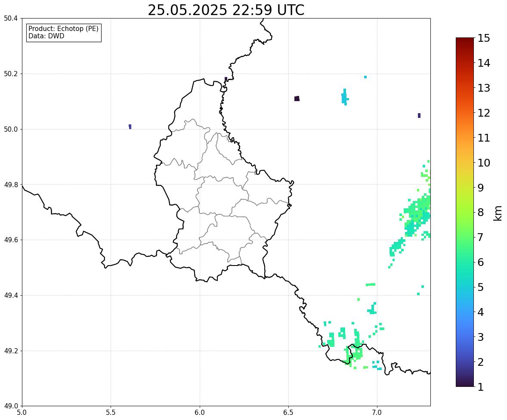
Task: Click the y-axis label 50.4
Action: (11, 19)
